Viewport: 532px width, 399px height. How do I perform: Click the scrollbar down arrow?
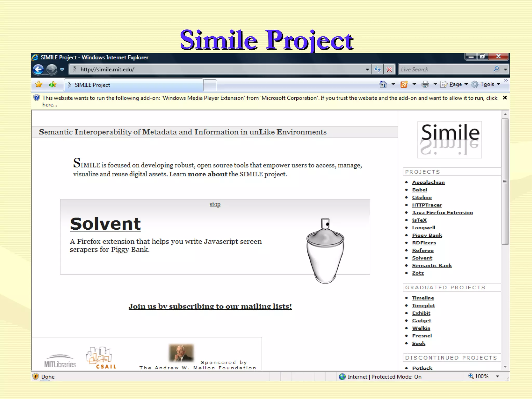pos(505,367)
